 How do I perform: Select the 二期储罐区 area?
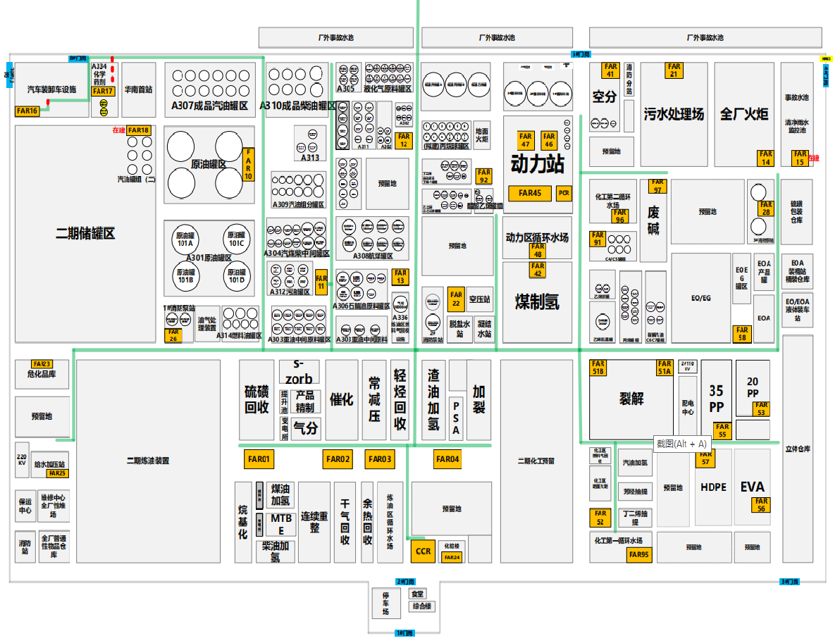click(85, 234)
